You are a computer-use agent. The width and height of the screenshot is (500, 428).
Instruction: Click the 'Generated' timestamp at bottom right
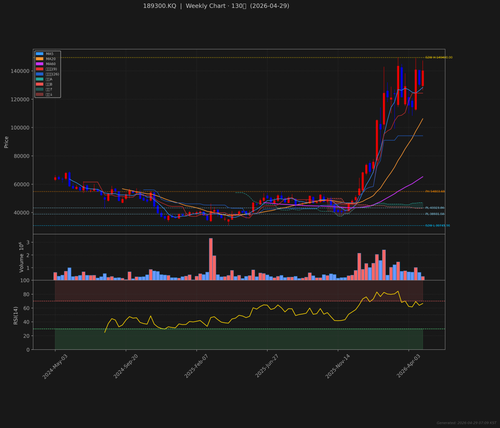466,423
